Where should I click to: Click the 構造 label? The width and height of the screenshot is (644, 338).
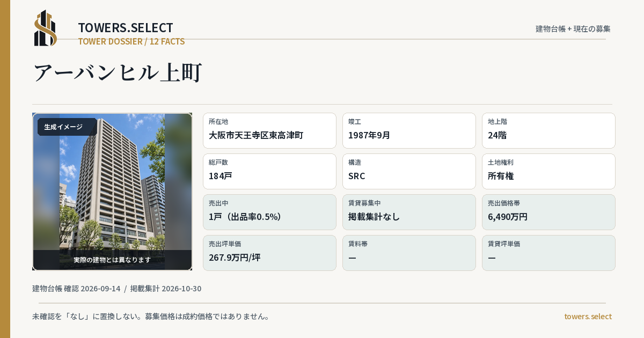355,163
